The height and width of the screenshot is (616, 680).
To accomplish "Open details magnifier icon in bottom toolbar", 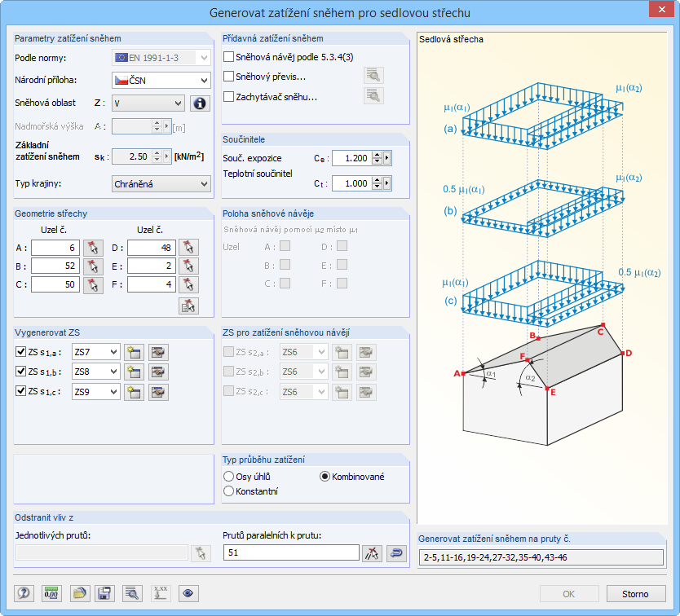I will [132, 593].
